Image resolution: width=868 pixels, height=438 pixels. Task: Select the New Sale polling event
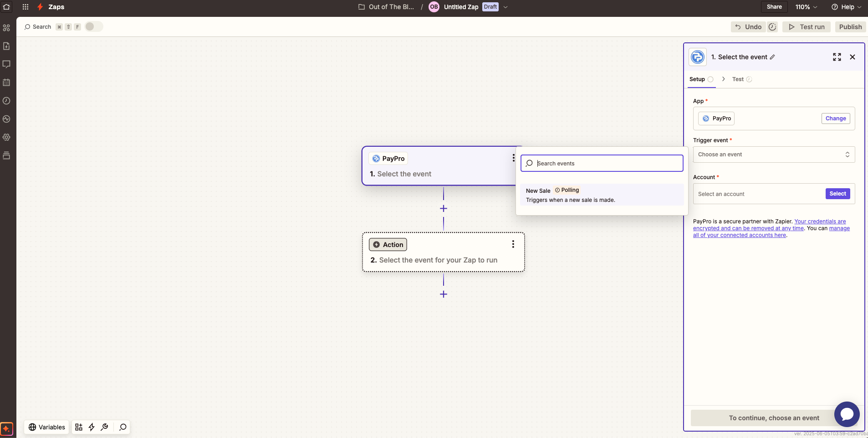pos(602,195)
